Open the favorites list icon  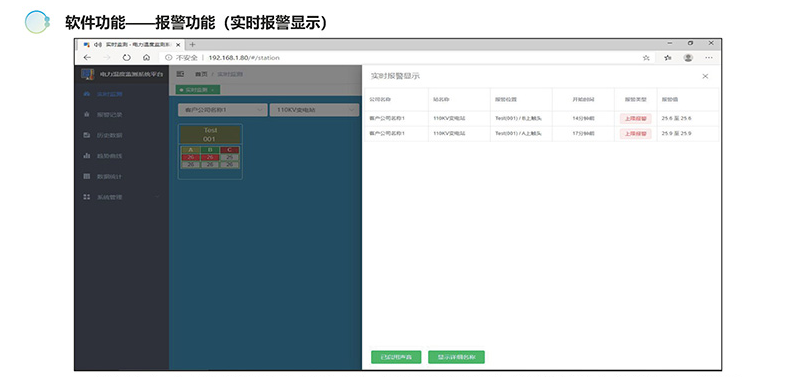coord(668,58)
